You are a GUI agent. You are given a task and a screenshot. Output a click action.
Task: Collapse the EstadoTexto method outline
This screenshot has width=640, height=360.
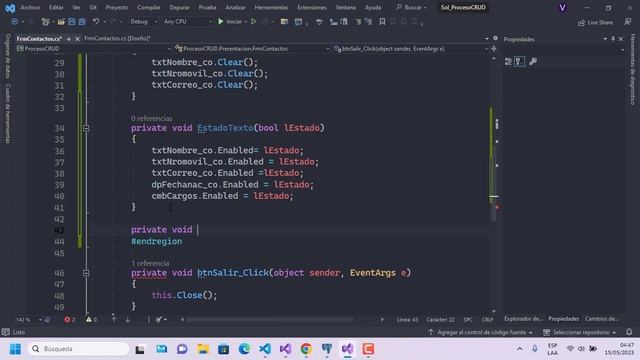86,128
